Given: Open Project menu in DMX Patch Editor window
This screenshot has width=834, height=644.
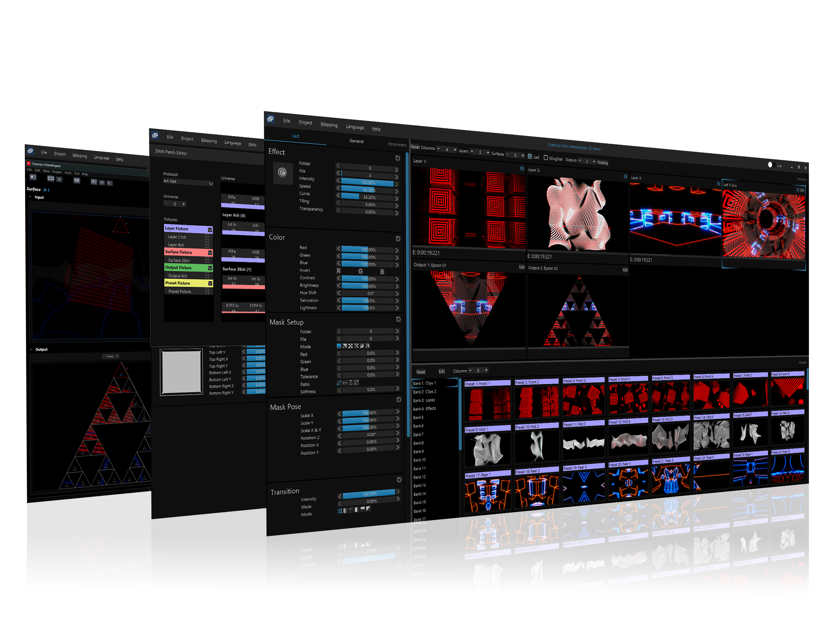Looking at the screenshot, I should click(x=187, y=139).
